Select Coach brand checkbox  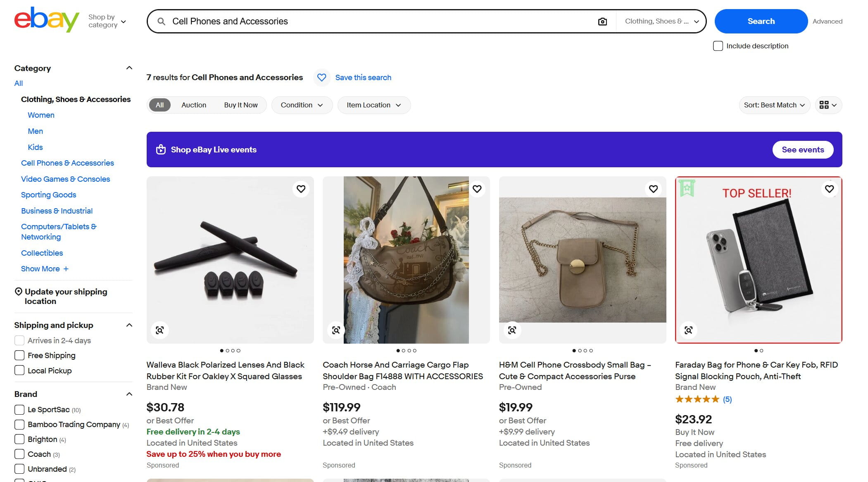pyautogui.click(x=19, y=454)
